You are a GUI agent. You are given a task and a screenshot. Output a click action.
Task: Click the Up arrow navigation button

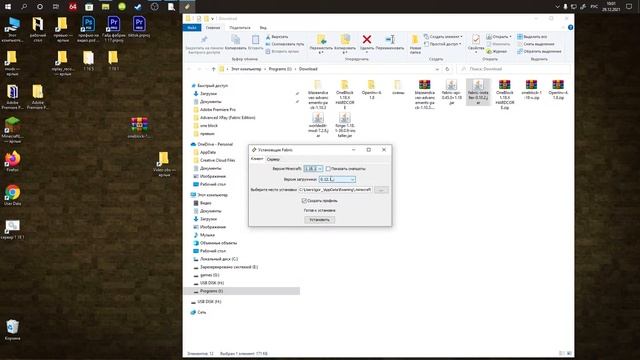point(213,69)
